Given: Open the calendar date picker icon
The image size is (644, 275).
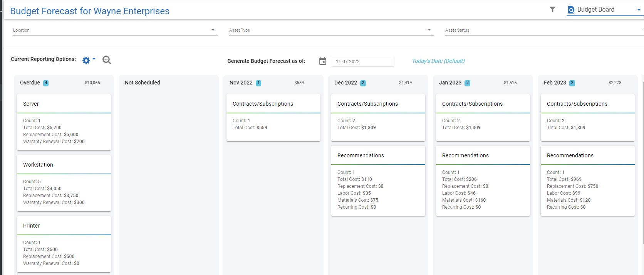Looking at the screenshot, I should tap(323, 61).
